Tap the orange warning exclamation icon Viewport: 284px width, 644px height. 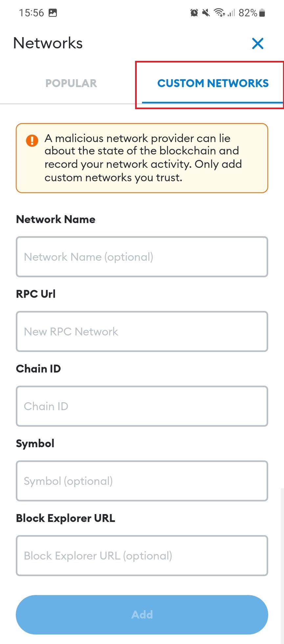[x=32, y=140]
